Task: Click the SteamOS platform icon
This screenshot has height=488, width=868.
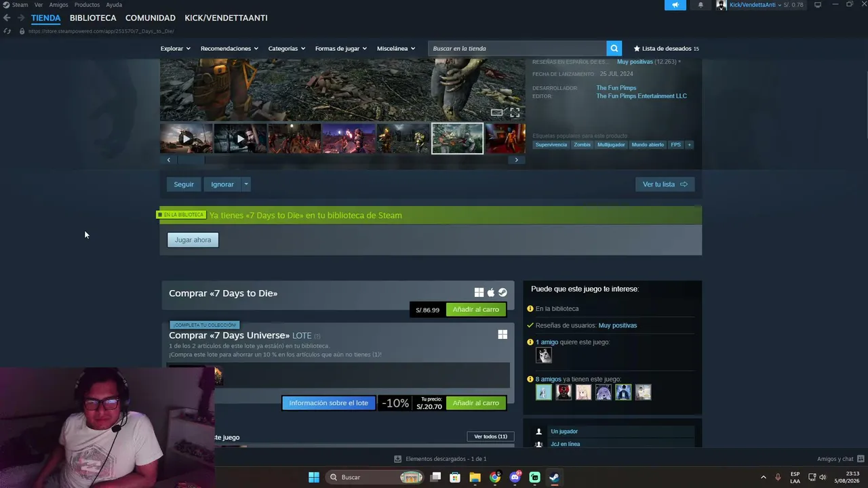Action: pyautogui.click(x=502, y=293)
